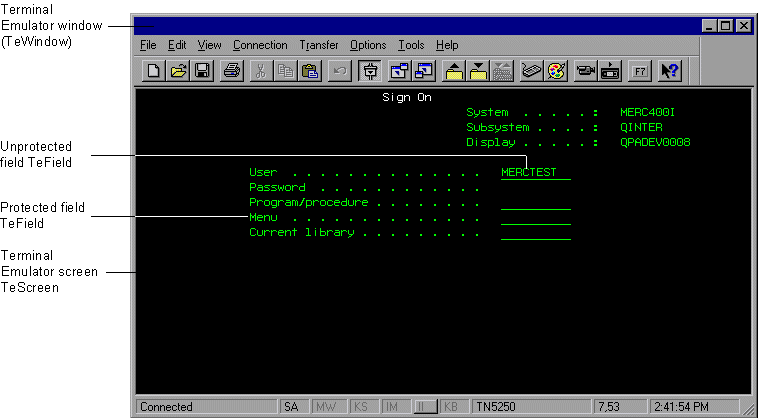This screenshot has width=758, height=418.
Task: Click the New session toolbar icon
Action: [153, 71]
